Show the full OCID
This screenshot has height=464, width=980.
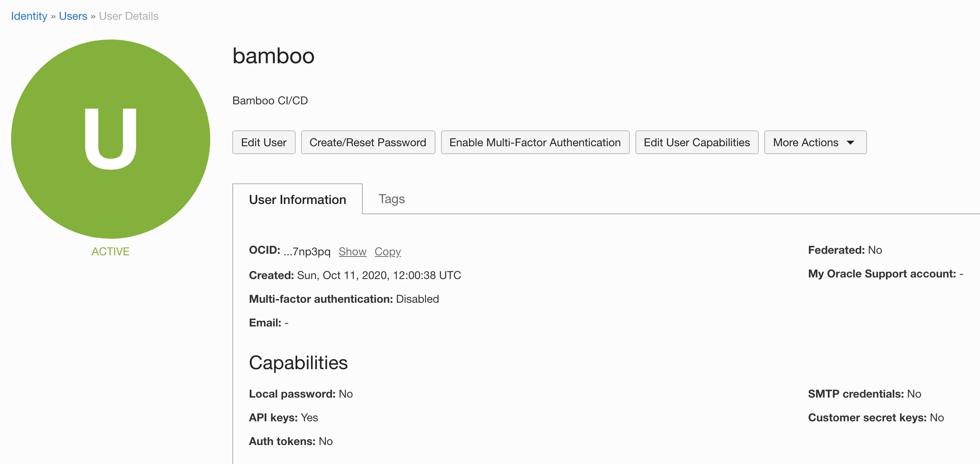click(352, 251)
